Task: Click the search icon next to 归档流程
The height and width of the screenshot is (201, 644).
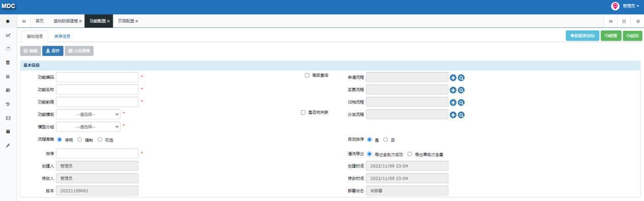Action: 462,102
